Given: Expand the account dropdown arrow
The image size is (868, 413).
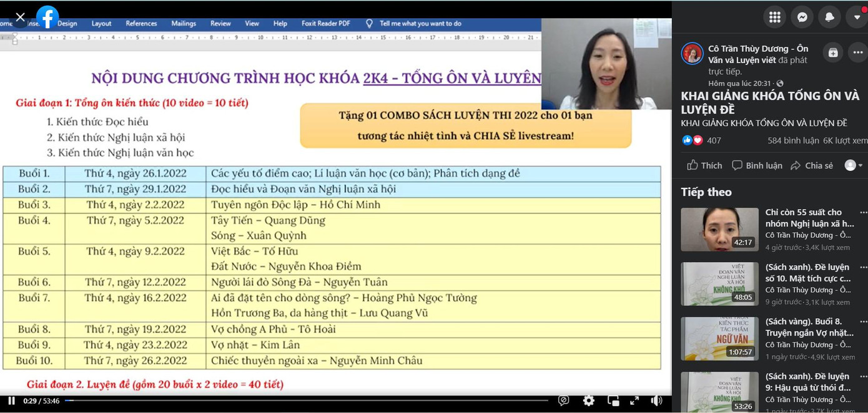Looking at the screenshot, I should pos(857,17).
